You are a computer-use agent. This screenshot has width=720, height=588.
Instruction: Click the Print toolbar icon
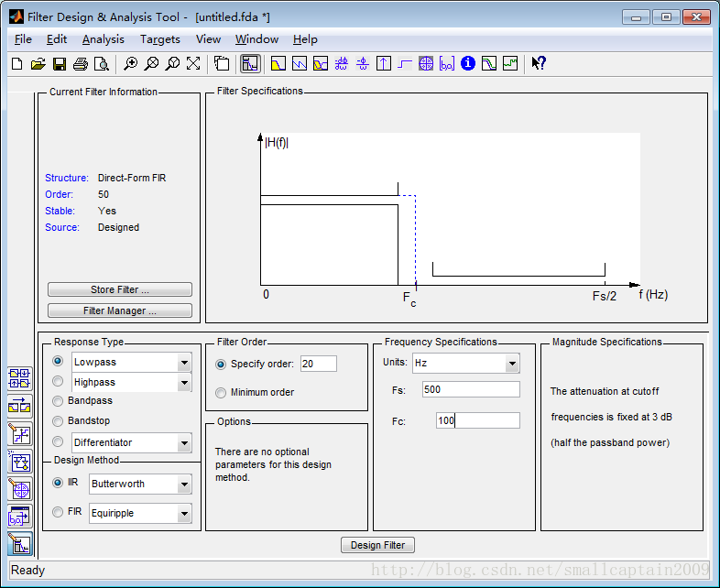(81, 63)
